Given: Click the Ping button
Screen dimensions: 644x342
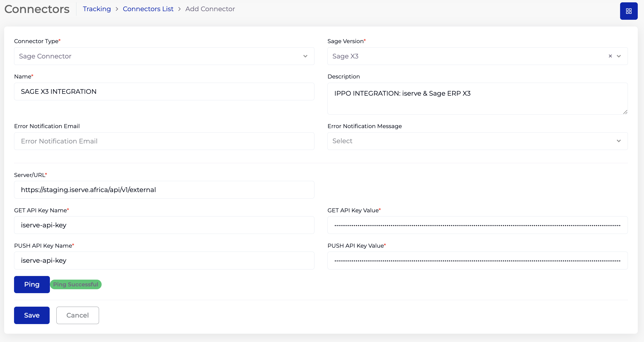Looking at the screenshot, I should [32, 284].
